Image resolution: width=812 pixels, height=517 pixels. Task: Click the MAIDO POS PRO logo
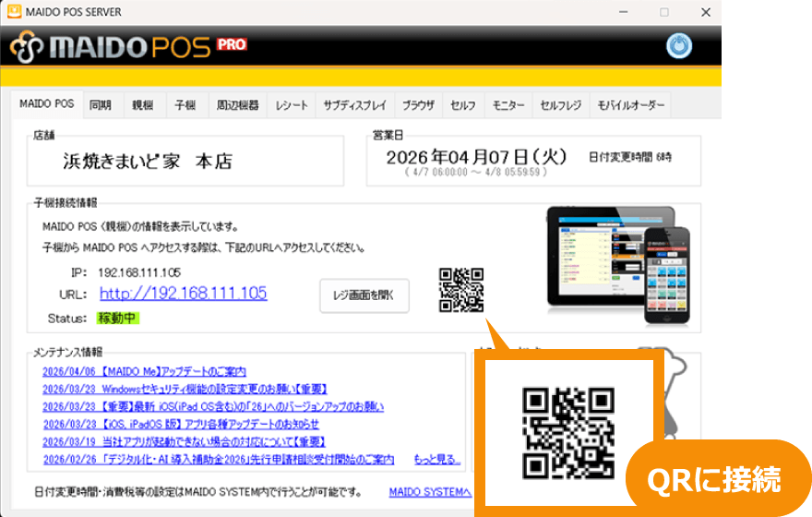coord(128,47)
